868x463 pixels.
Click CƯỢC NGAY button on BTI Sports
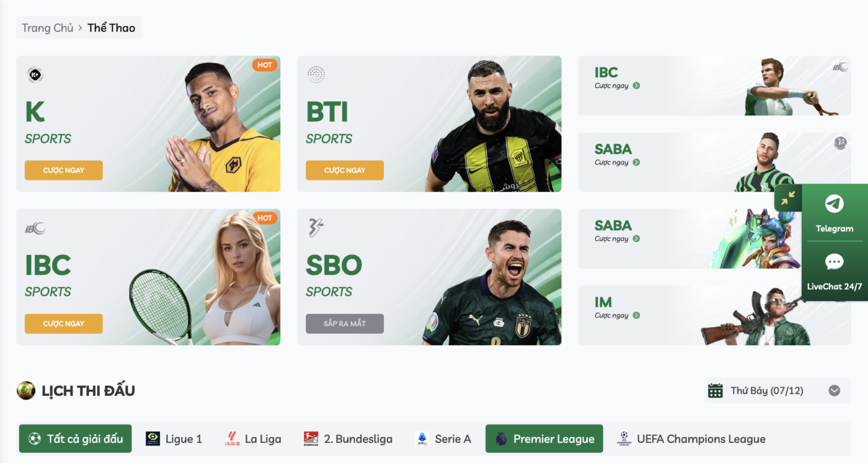(x=345, y=170)
